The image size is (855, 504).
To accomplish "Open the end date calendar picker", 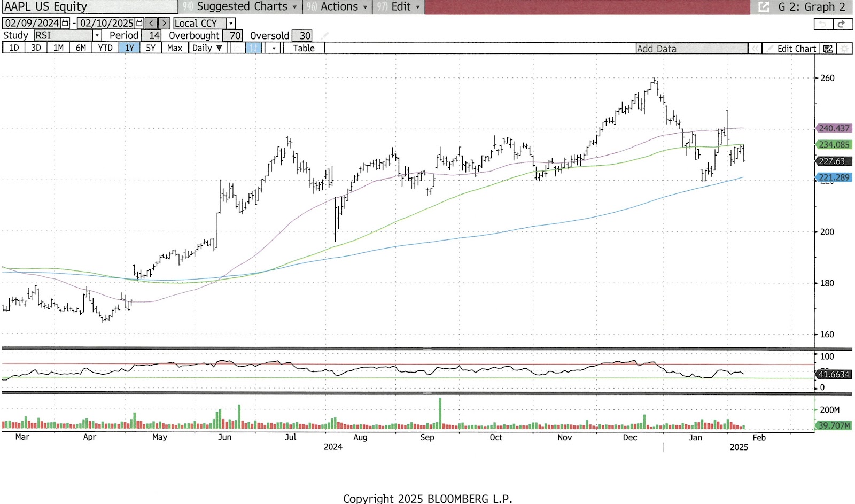I will pyautogui.click(x=139, y=24).
